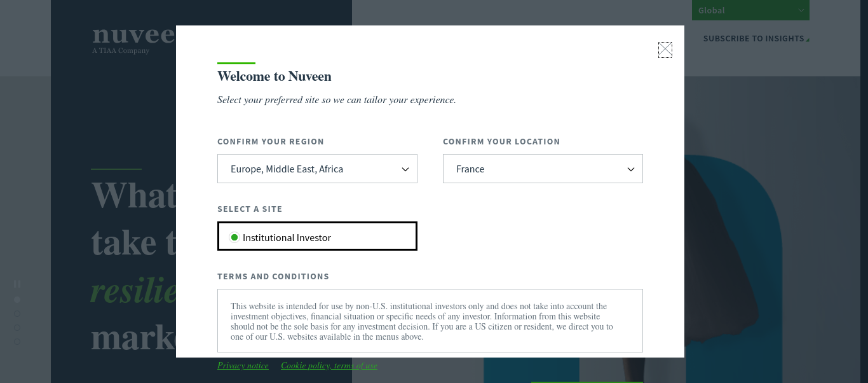Pause the hero carousel
The width and height of the screenshot is (868, 383).
(x=17, y=284)
